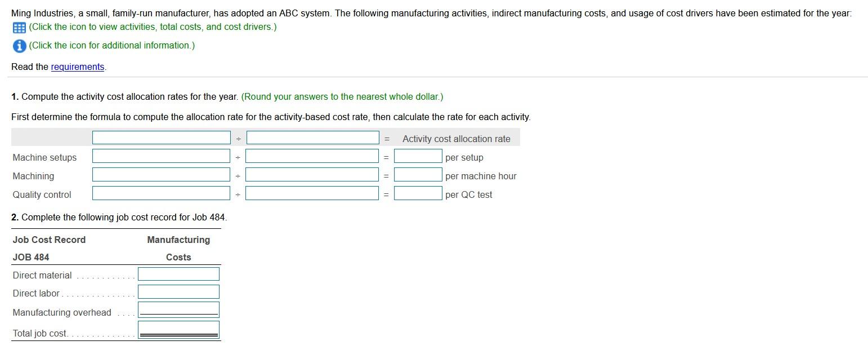Click the text to view activities, total costs, and cost drivers
The height and width of the screenshot is (354, 868).
click(x=152, y=26)
